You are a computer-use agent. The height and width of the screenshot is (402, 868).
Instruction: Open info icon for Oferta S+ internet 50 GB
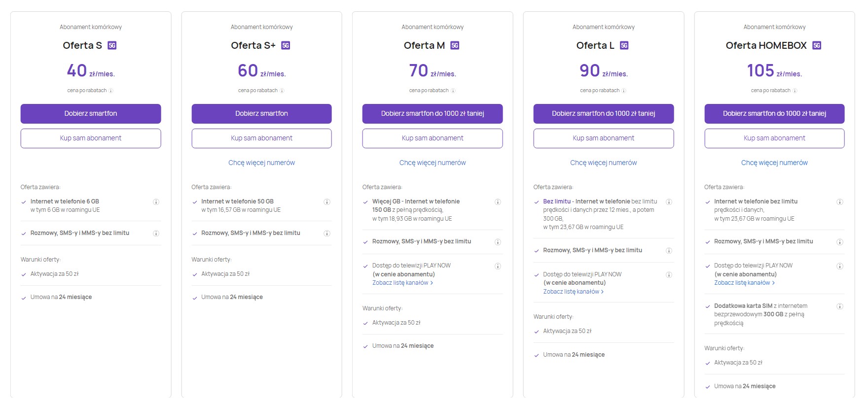[x=326, y=202]
